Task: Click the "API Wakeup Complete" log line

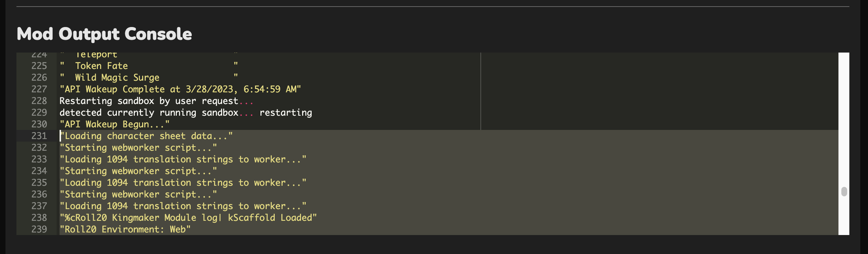Action: [180, 89]
